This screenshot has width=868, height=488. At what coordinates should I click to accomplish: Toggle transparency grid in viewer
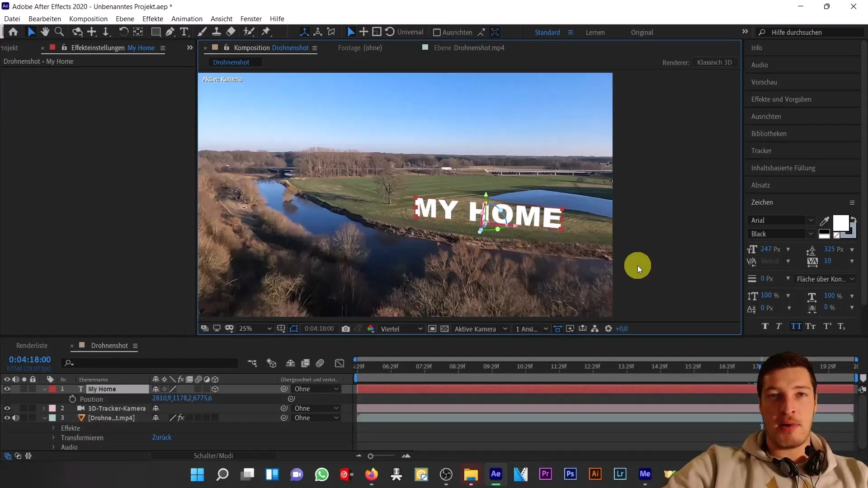coord(444,329)
